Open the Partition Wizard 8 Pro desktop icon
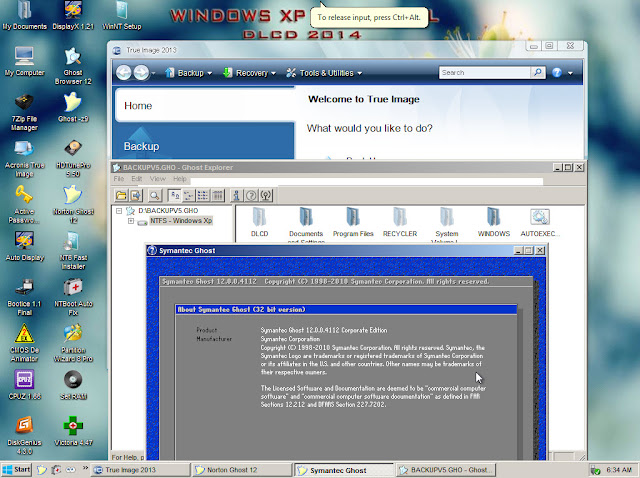Image resolution: width=640 pixels, height=478 pixels. click(x=73, y=343)
